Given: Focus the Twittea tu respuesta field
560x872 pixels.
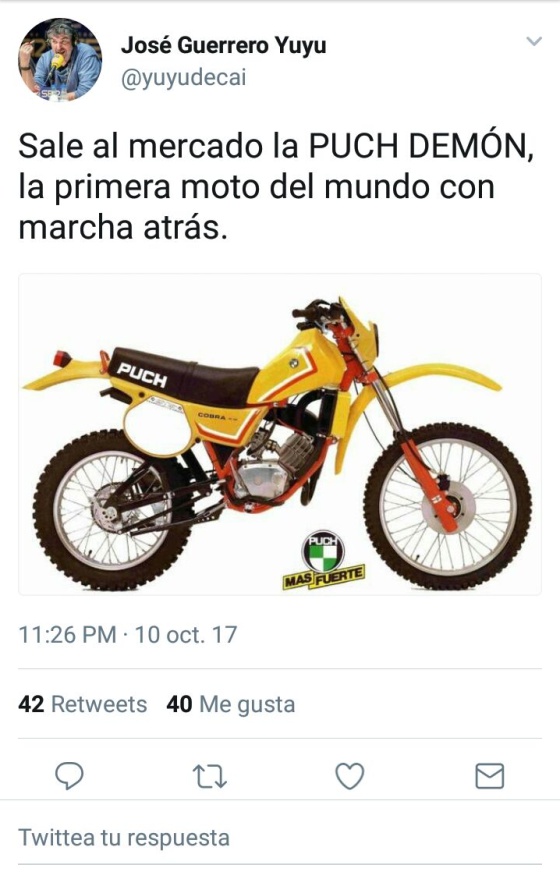Looking at the screenshot, I should (280, 837).
